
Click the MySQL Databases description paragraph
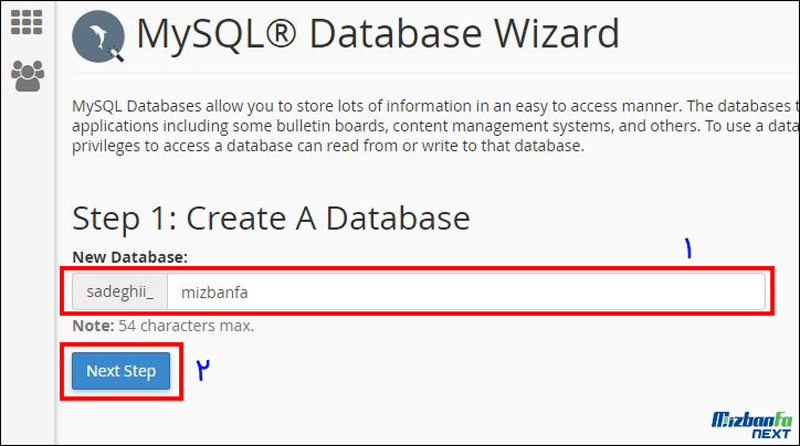click(436, 126)
